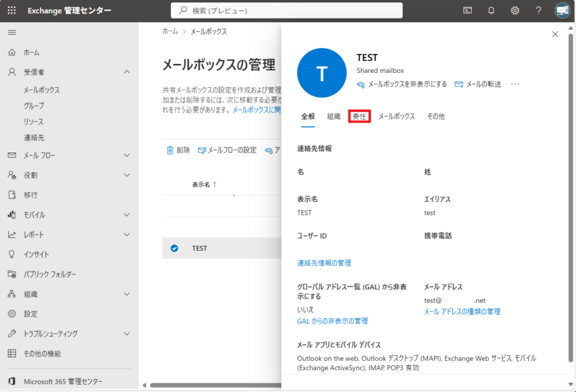
Task: Open the more actions ellipsis in panel
Action: (x=515, y=84)
